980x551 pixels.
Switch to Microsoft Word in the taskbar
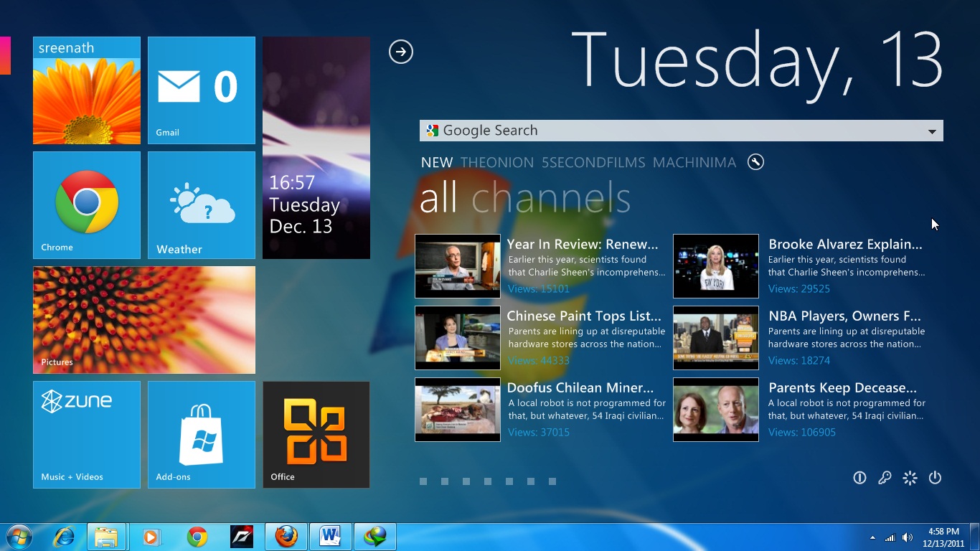pos(331,537)
